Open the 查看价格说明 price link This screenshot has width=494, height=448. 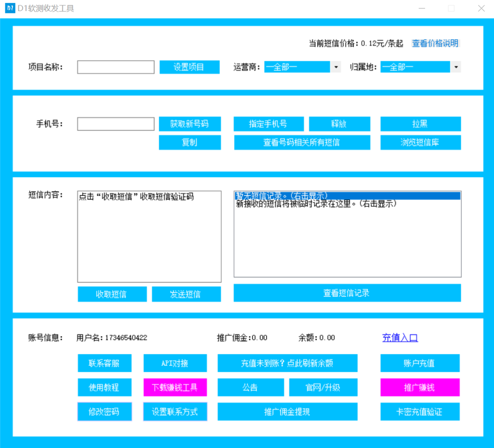[435, 43]
